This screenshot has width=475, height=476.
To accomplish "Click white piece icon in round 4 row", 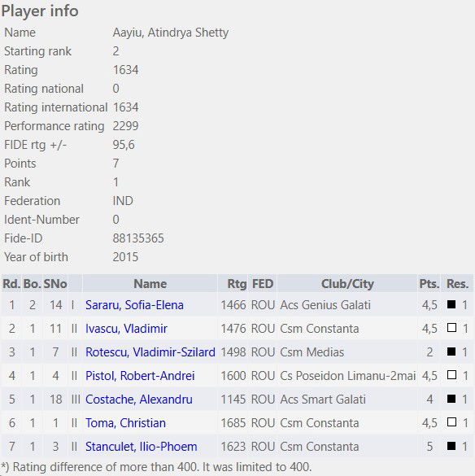I will tap(451, 375).
